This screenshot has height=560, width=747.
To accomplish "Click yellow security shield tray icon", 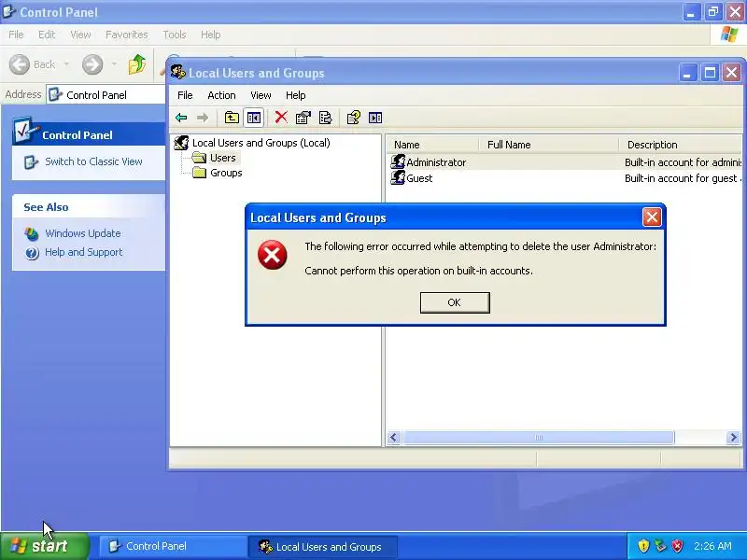I will [643, 546].
